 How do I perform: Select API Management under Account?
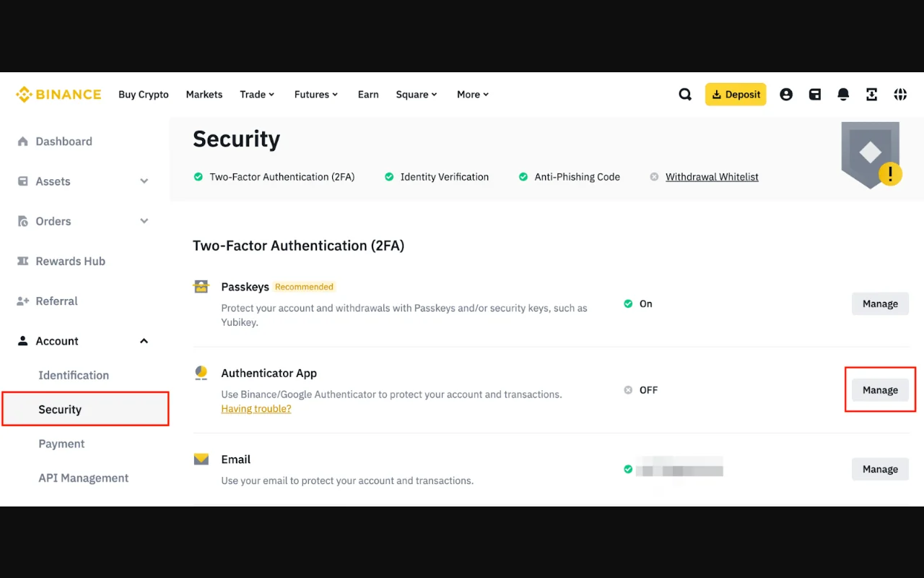[x=84, y=478]
